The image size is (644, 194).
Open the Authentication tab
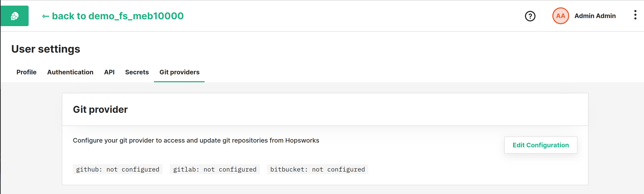pos(70,72)
